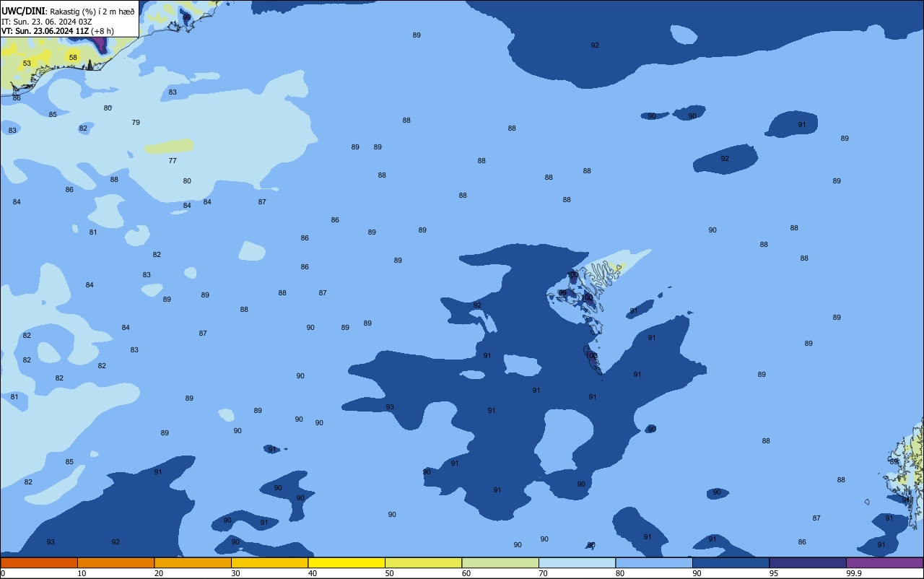Pick the pale green 60–70 legend swatch
Screen dimensions: 924x579
(x=500, y=562)
